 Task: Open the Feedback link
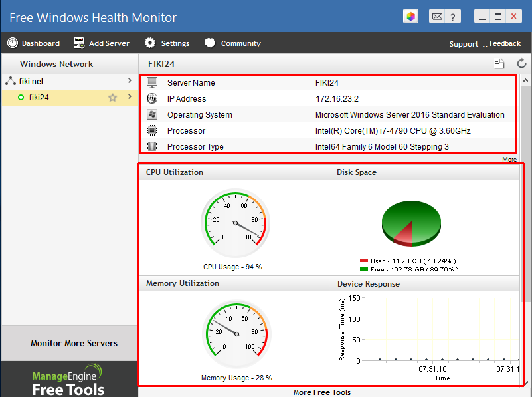tap(504, 43)
